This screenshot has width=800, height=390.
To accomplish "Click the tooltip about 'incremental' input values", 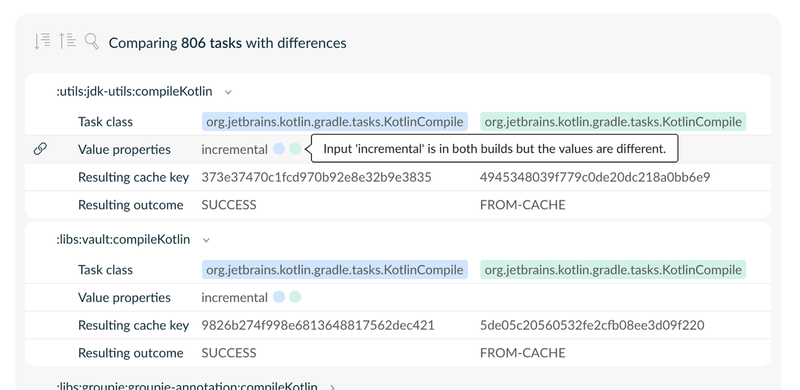I will 494,149.
